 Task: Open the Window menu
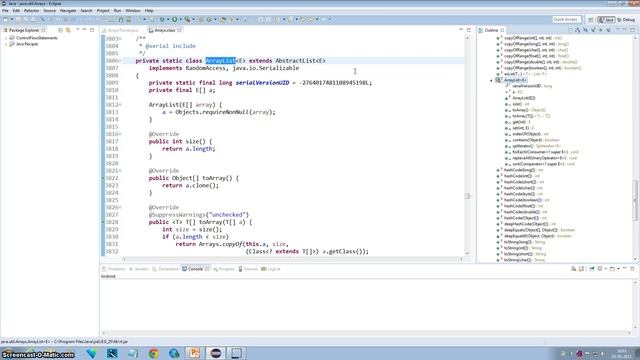133,11
